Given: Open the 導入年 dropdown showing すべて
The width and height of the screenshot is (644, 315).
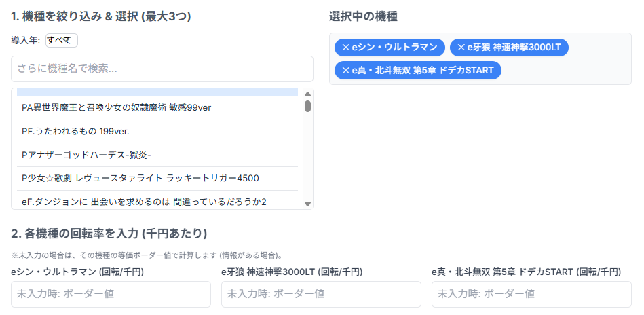Looking at the screenshot, I should (62, 40).
